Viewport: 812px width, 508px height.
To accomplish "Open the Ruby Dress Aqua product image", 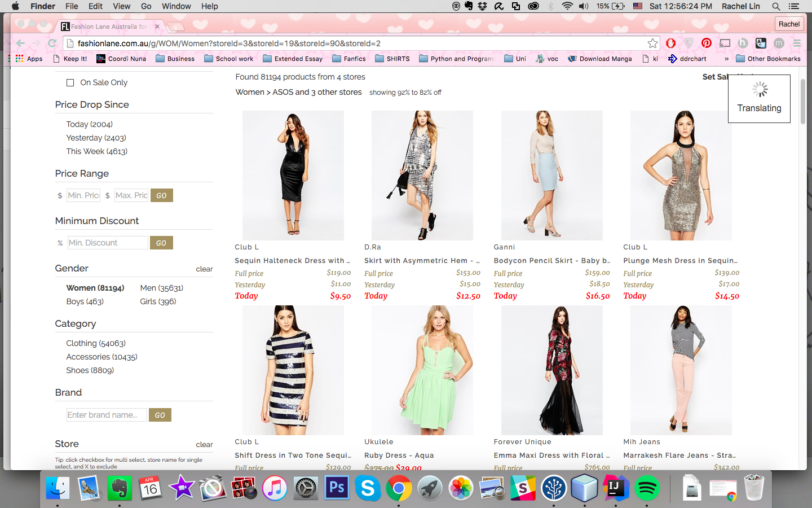I will click(422, 370).
